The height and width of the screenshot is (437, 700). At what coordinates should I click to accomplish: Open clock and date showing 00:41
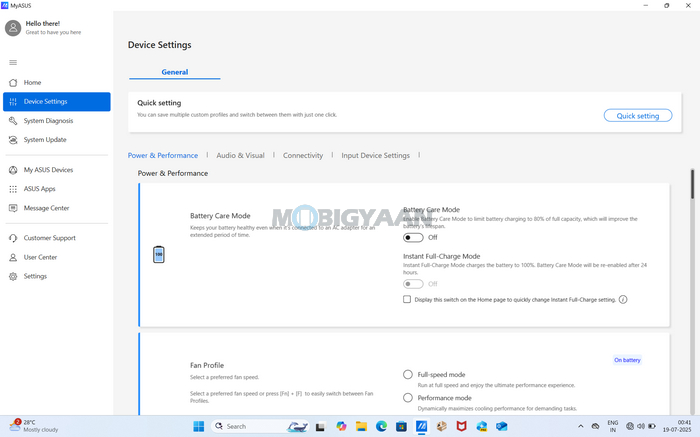pyautogui.click(x=677, y=426)
